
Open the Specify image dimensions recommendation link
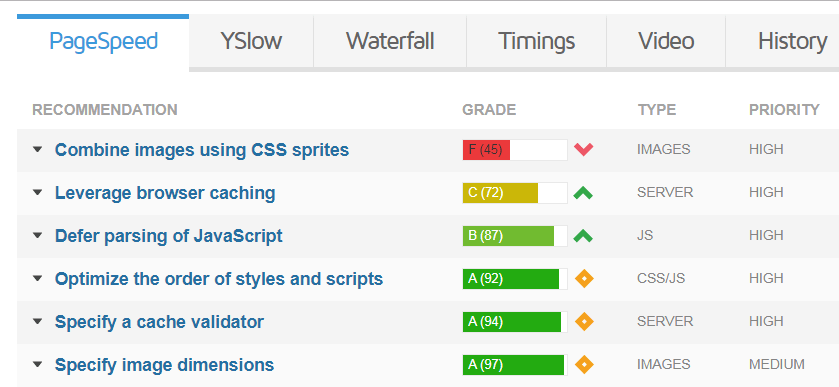(164, 365)
